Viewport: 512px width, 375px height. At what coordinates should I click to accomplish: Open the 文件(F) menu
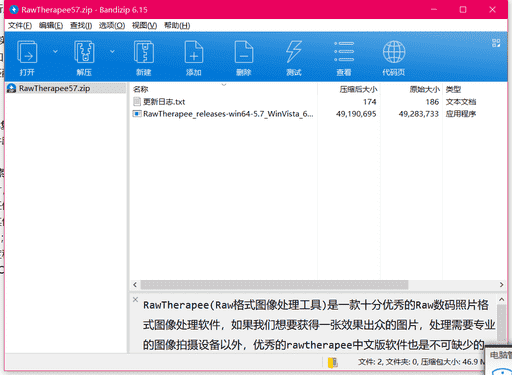pyautogui.click(x=20, y=26)
